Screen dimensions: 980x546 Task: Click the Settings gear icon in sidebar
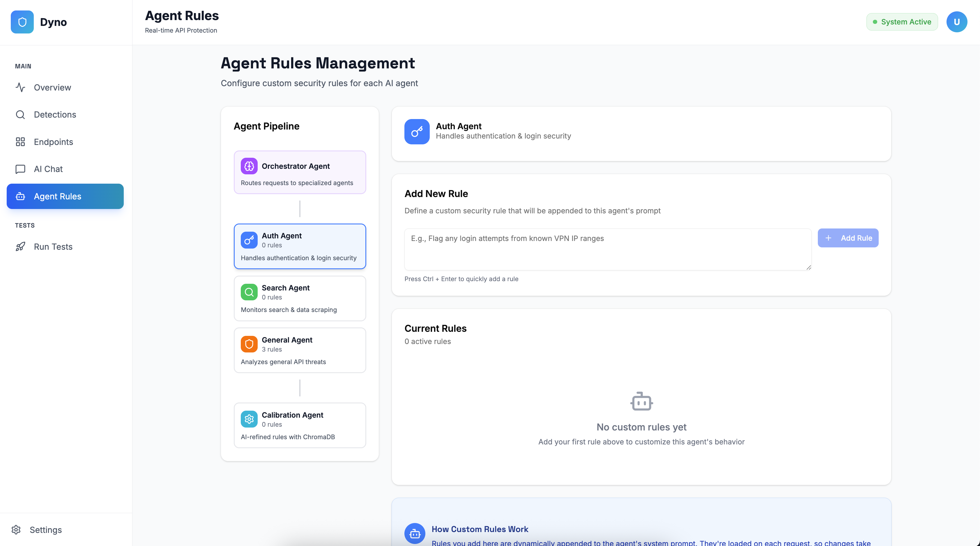click(x=16, y=530)
